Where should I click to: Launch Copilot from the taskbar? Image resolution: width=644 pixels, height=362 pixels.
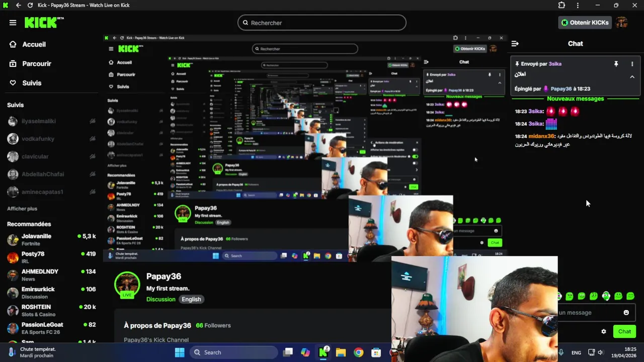(x=305, y=352)
